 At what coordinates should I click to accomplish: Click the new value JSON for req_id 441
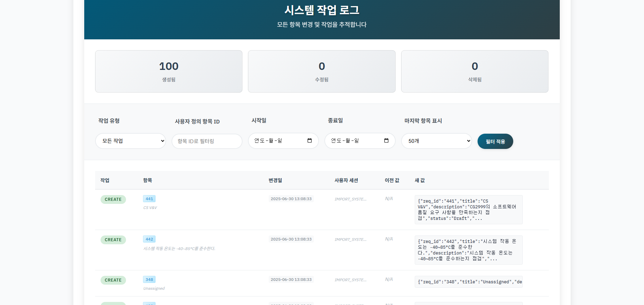468,210
